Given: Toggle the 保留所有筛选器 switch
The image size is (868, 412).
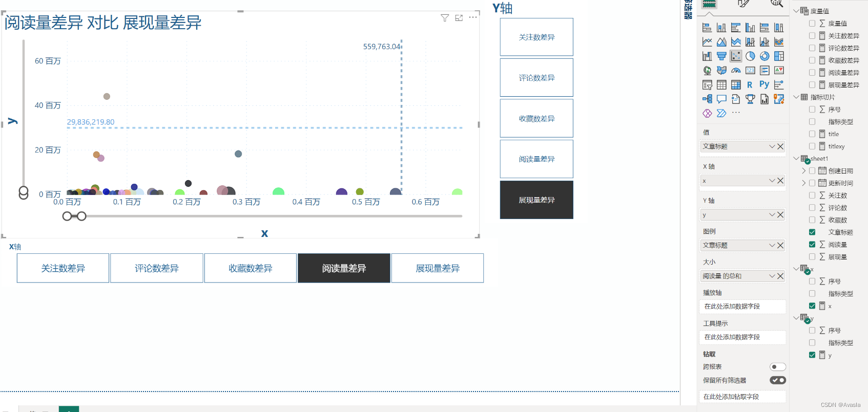Looking at the screenshot, I should coord(778,380).
